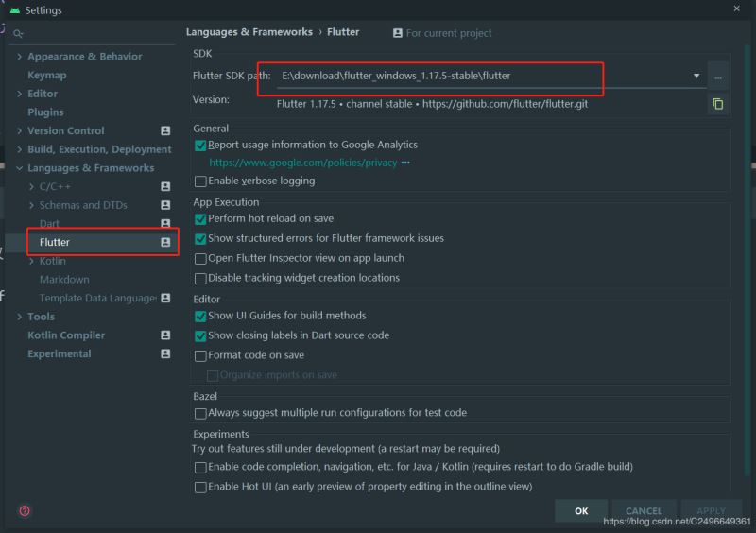
Task: Click the help question mark icon
Action: tap(25, 511)
